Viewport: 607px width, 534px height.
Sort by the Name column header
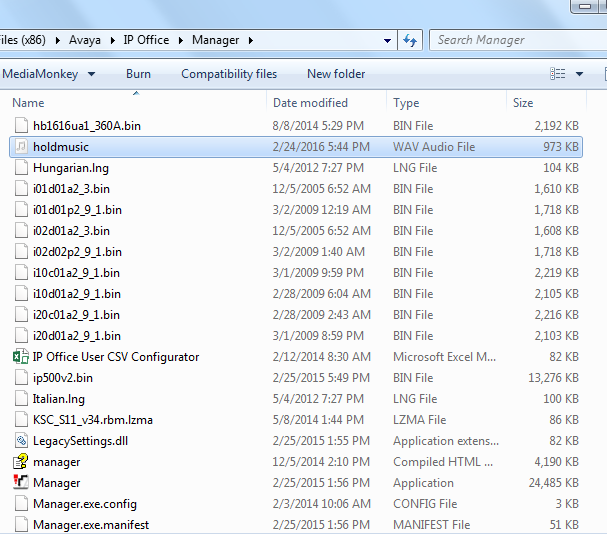(x=28, y=103)
